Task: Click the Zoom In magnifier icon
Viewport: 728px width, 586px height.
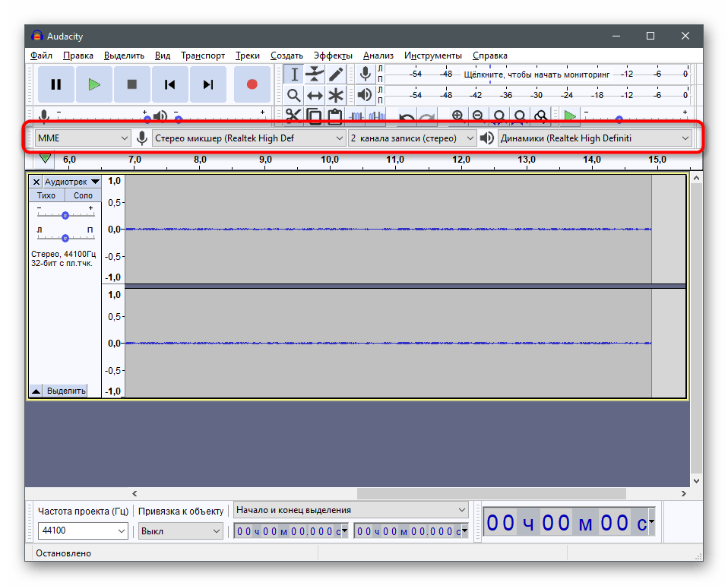Action: [457, 116]
